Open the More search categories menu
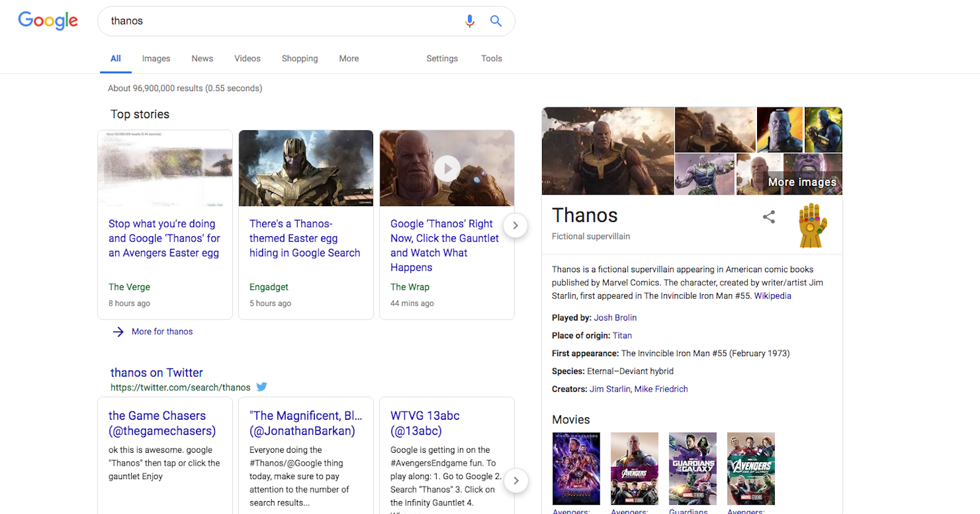The image size is (980, 514). [x=349, y=59]
